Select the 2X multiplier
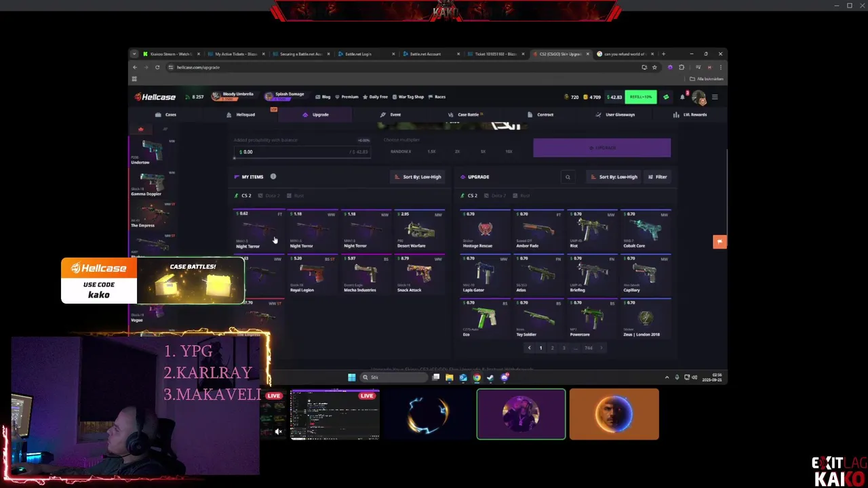This screenshot has width=868, height=488. tap(457, 152)
